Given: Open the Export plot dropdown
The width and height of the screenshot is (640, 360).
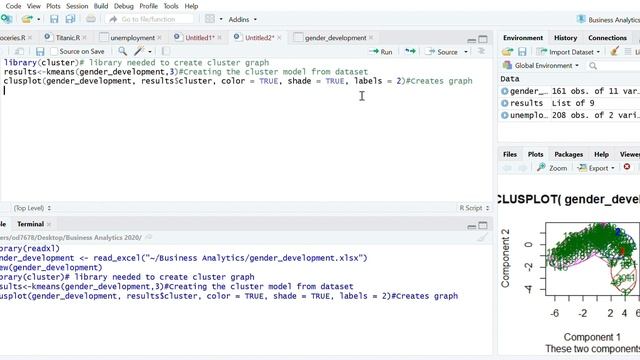Looking at the screenshot, I should pyautogui.click(x=596, y=168).
